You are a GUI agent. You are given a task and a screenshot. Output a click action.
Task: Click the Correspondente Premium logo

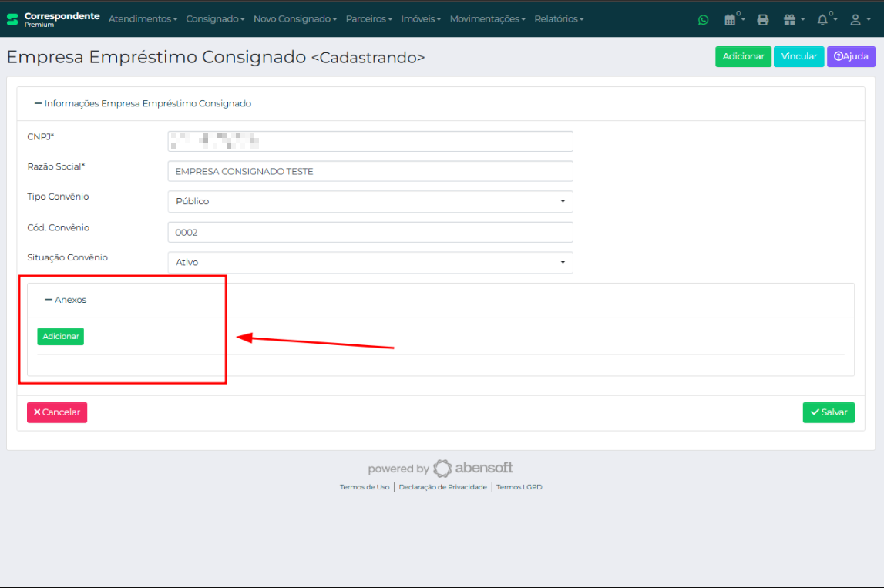coord(53,19)
